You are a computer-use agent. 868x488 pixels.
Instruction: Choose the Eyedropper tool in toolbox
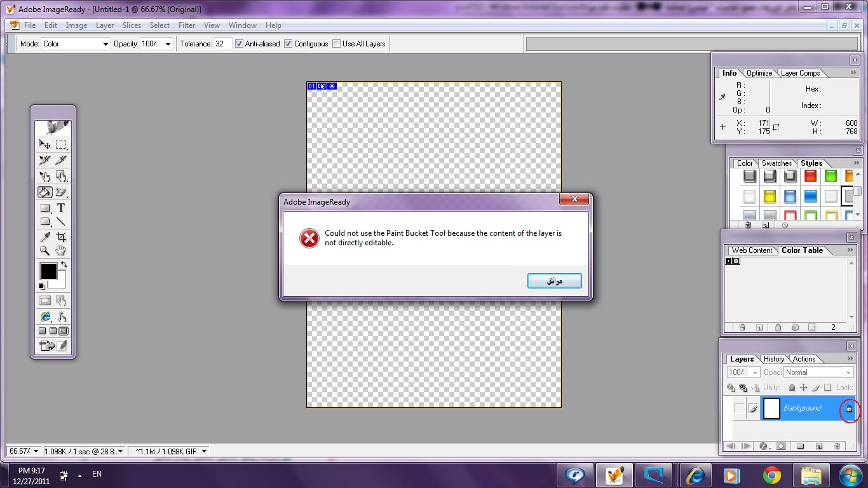(45, 237)
